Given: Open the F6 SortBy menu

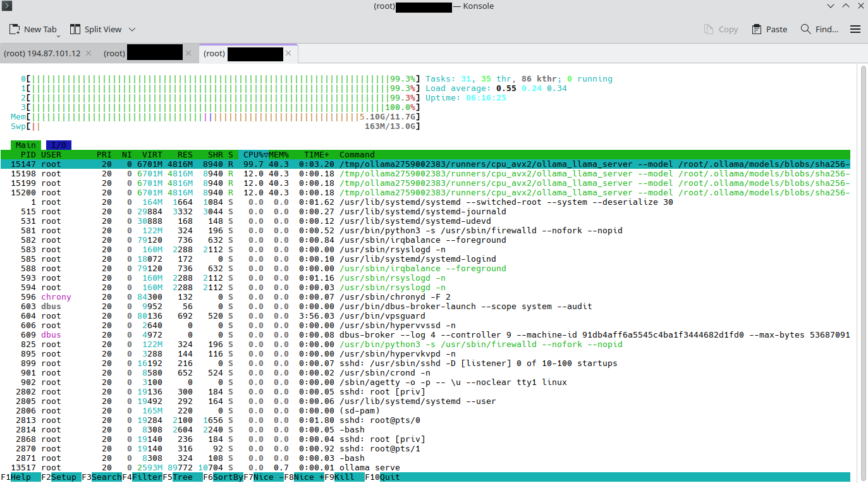Looking at the screenshot, I should coord(223,477).
